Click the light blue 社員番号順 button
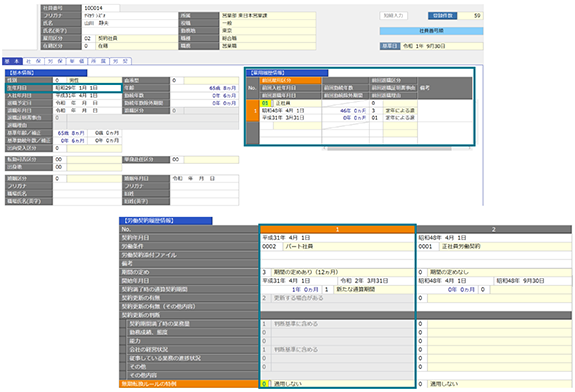Image resolution: width=575 pixels, height=392 pixels. 431,31
